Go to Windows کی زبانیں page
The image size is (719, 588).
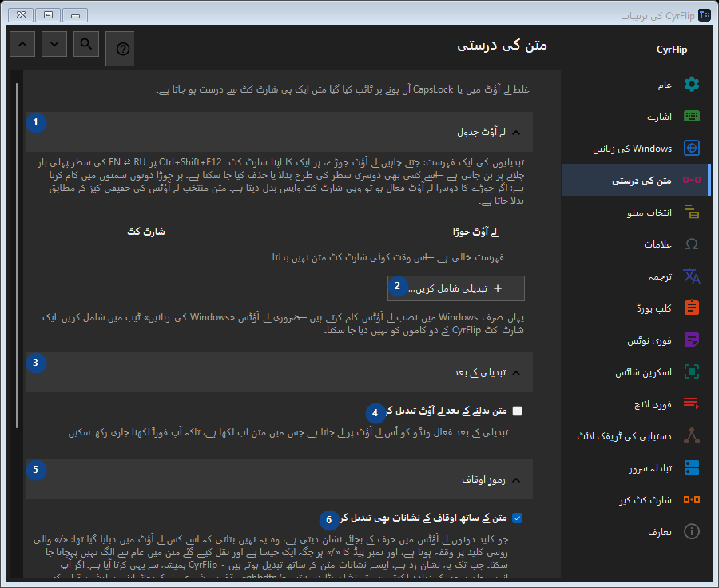pyautogui.click(x=637, y=148)
